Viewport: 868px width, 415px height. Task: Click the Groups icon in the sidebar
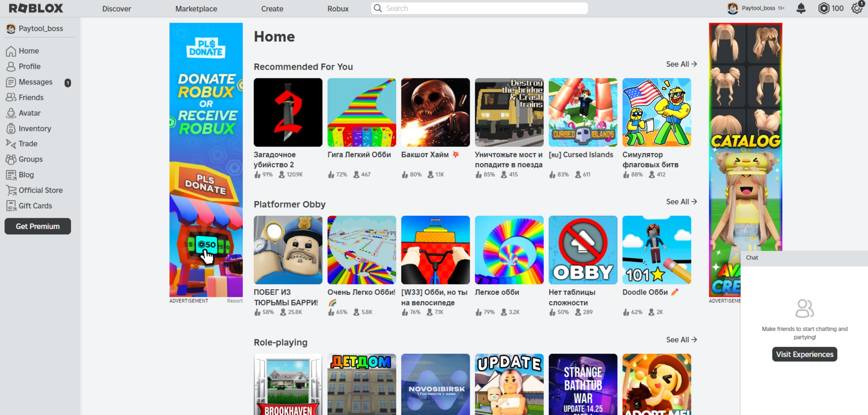pos(11,159)
